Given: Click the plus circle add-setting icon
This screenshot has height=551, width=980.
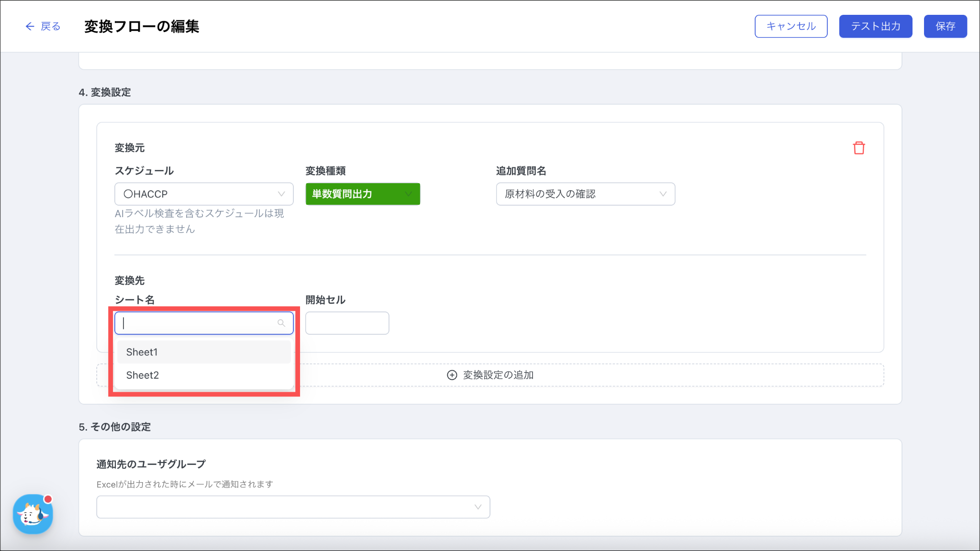Looking at the screenshot, I should 452,375.
